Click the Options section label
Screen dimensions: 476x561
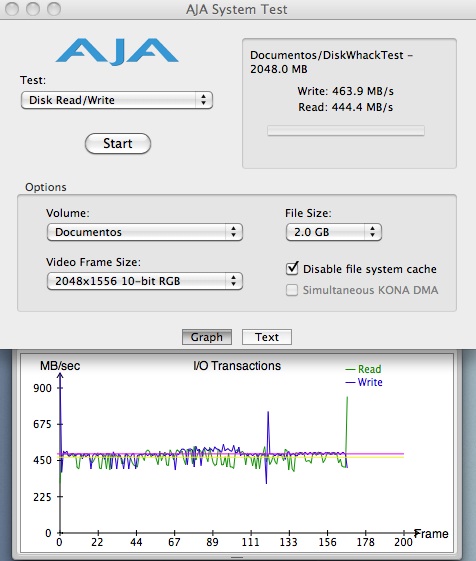click(x=45, y=187)
